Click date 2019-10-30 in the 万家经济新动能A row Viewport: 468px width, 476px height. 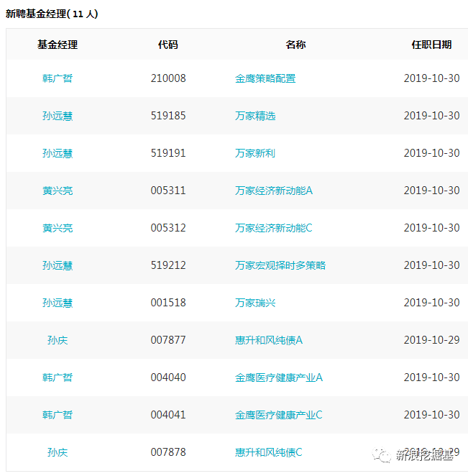[x=431, y=191]
